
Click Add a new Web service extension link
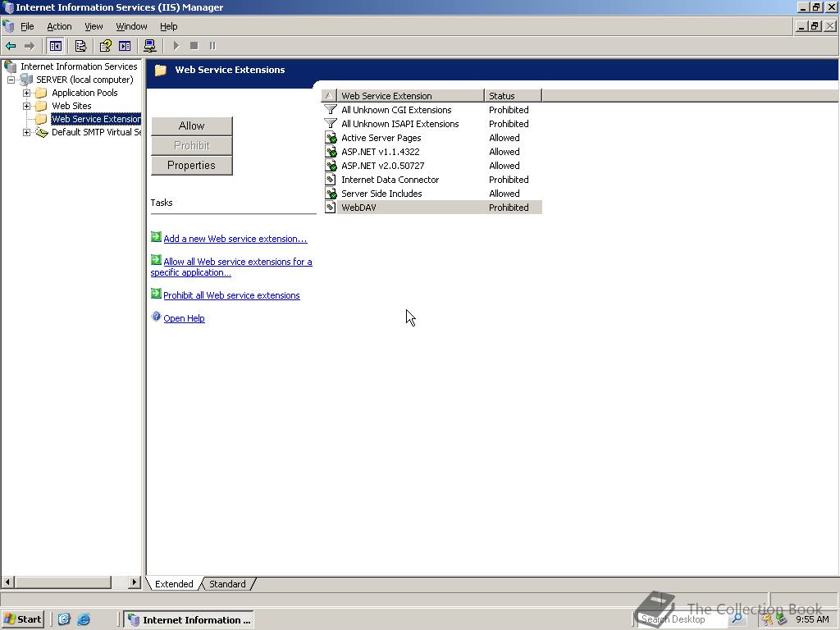coord(235,239)
